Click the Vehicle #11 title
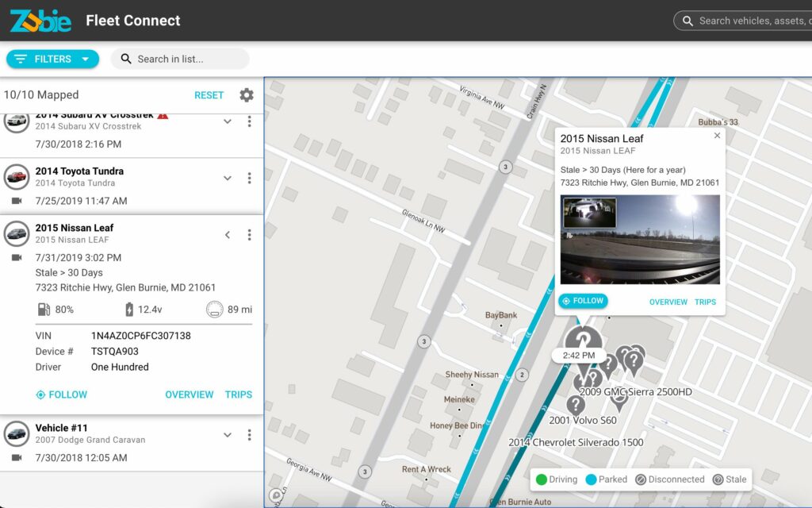Image resolution: width=812 pixels, height=508 pixels. (x=61, y=428)
